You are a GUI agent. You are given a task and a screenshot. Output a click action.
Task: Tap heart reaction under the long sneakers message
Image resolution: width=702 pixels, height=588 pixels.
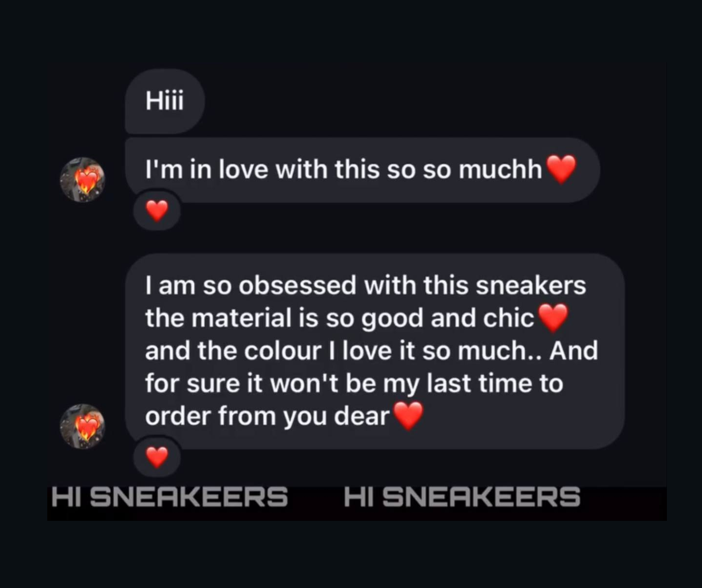pyautogui.click(x=157, y=457)
